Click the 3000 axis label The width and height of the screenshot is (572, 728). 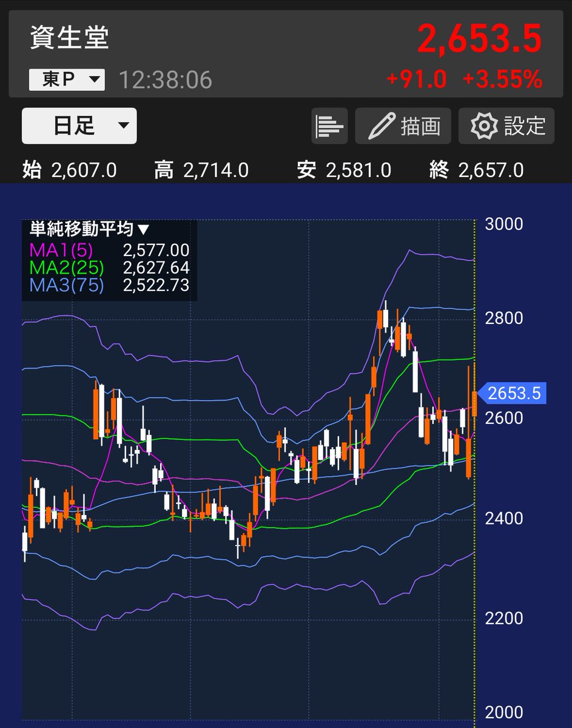[x=504, y=224]
